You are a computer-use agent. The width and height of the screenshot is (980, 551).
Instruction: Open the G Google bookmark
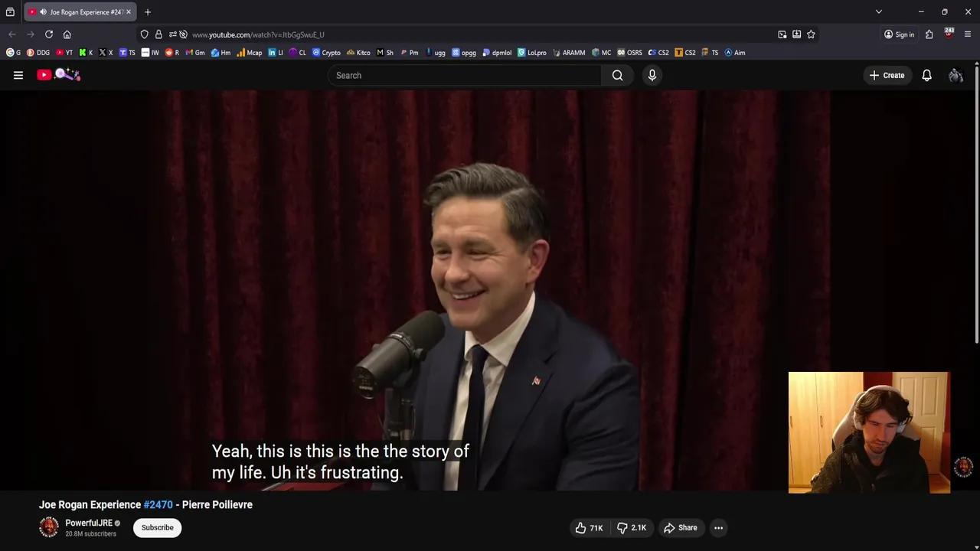14,53
